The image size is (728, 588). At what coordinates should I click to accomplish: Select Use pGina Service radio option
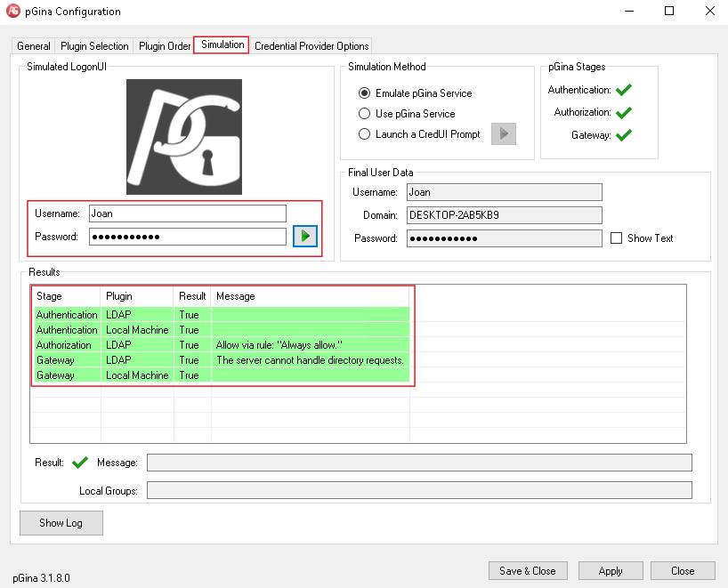click(x=364, y=114)
